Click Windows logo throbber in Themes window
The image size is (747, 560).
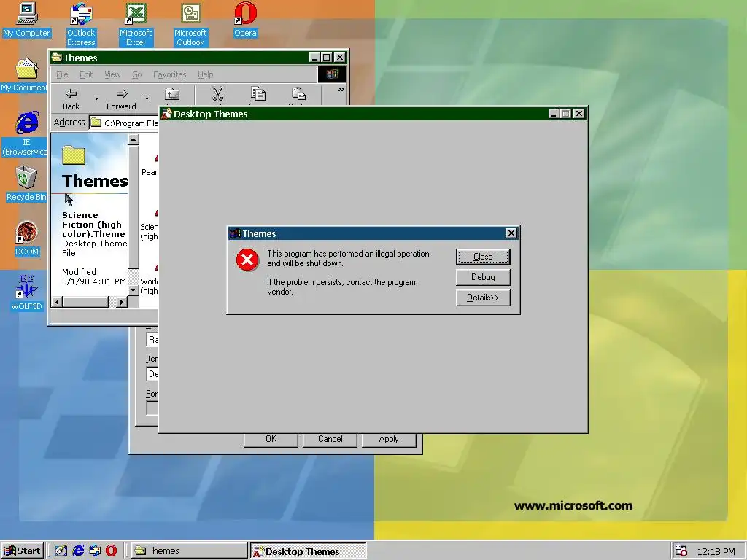tap(332, 74)
